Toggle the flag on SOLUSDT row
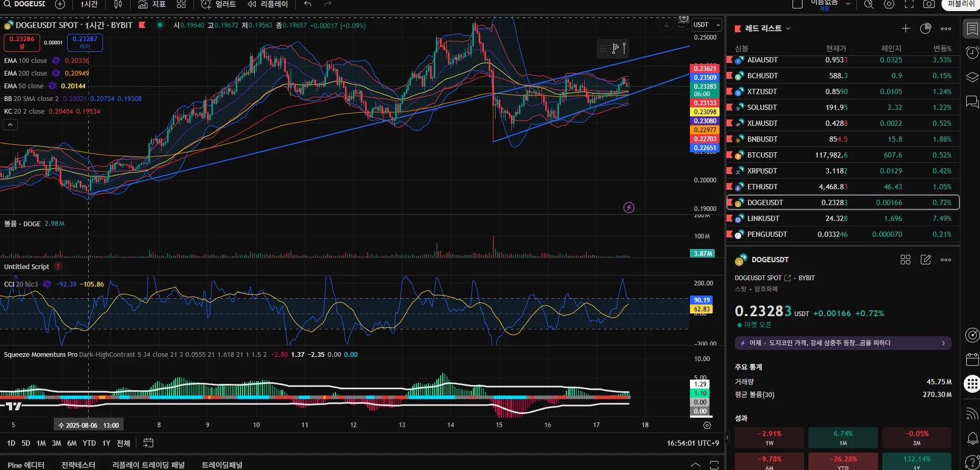Screen dimensions: 980x470 click(x=730, y=107)
